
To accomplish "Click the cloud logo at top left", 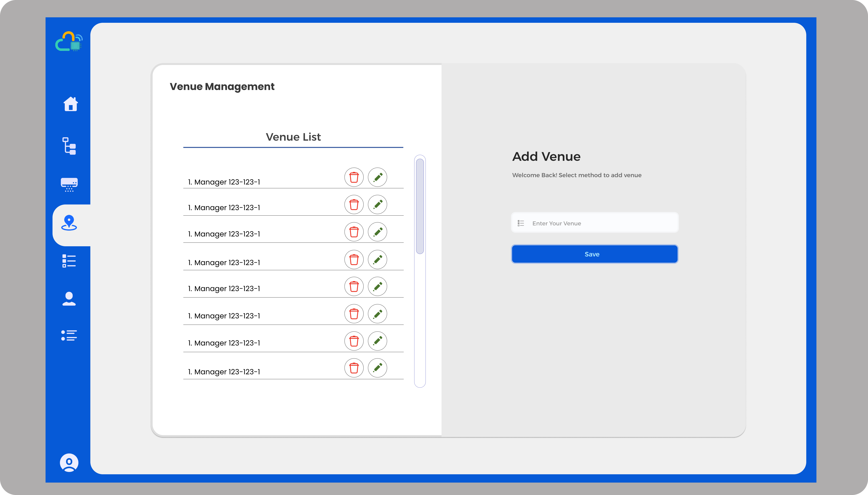I will pyautogui.click(x=69, y=41).
